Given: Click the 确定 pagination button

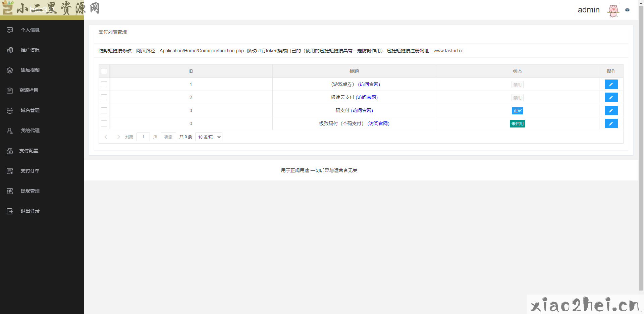Looking at the screenshot, I should pos(168,137).
